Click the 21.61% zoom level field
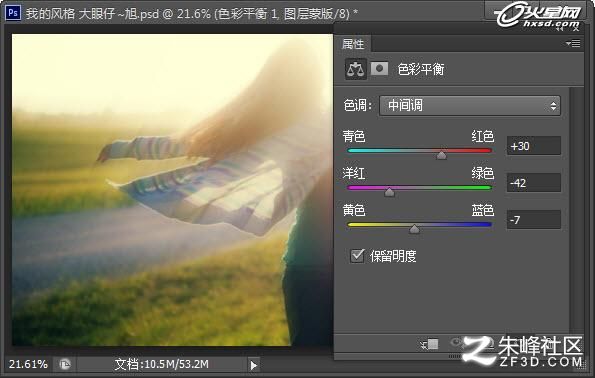 (28, 365)
